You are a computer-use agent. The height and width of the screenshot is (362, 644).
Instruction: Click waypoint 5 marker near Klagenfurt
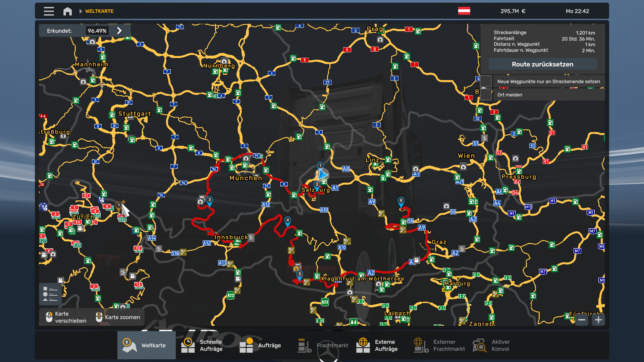click(x=300, y=275)
